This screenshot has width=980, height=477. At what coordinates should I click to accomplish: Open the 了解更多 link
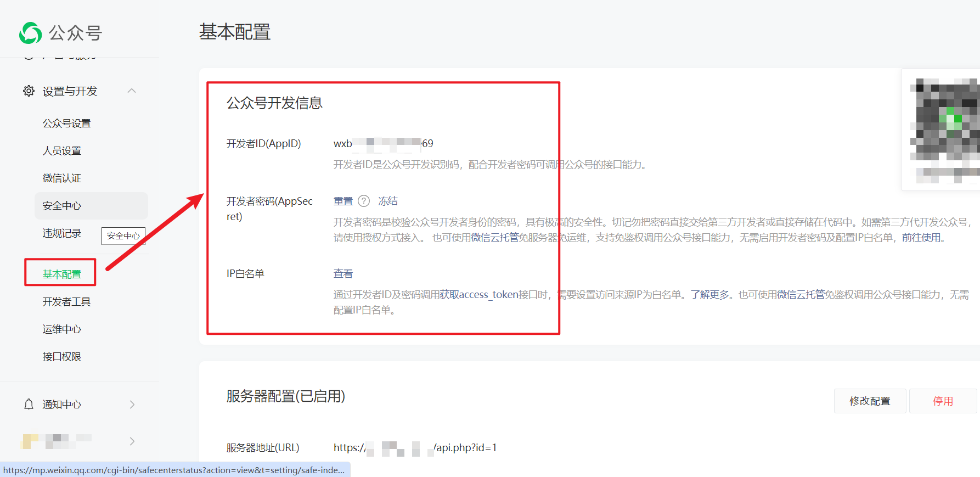pos(710,295)
